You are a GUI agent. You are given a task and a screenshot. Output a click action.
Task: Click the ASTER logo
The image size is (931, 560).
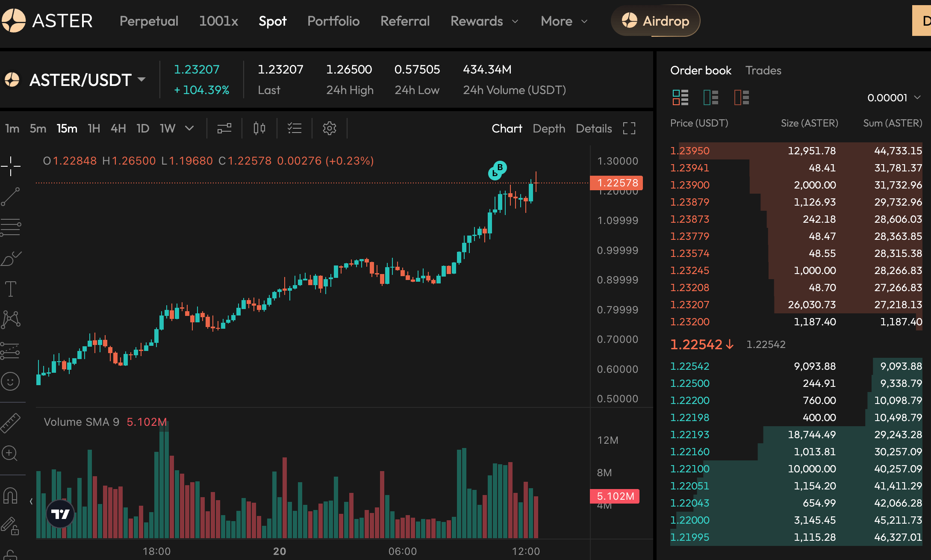[x=47, y=21]
